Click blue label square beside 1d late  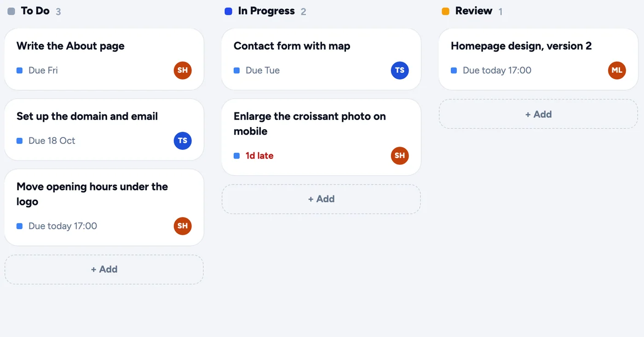tap(236, 156)
